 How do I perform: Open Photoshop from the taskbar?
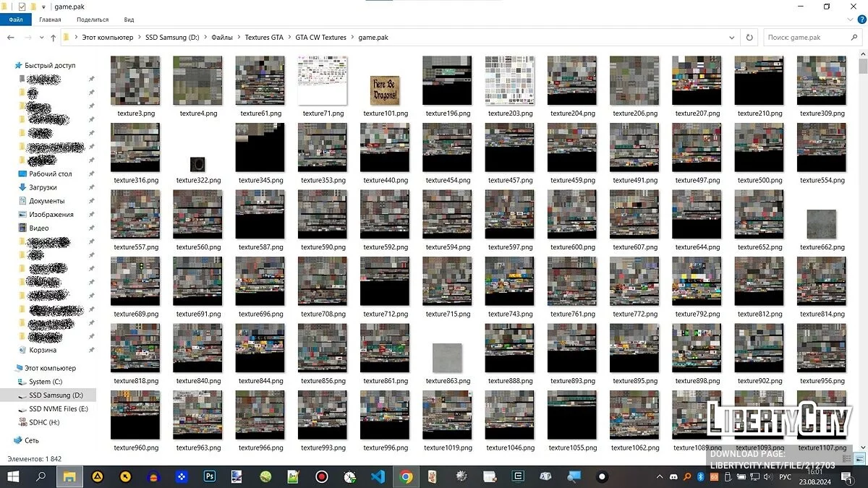(210, 476)
